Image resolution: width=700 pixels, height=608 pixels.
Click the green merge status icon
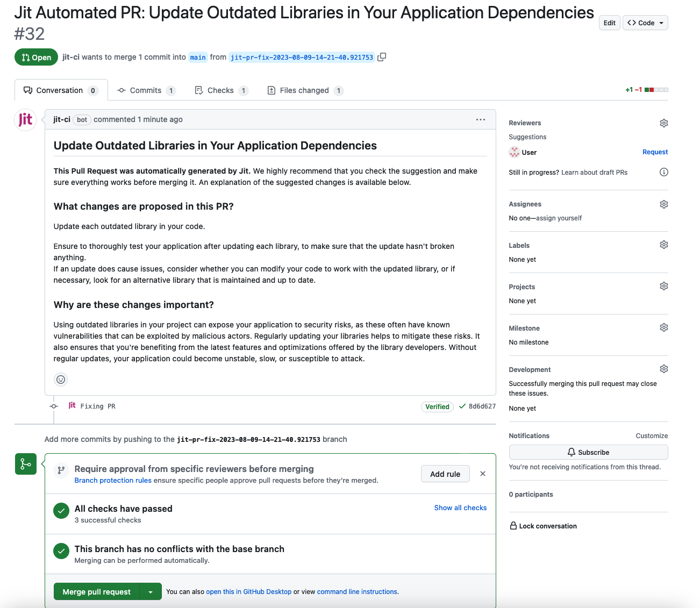pyautogui.click(x=25, y=464)
